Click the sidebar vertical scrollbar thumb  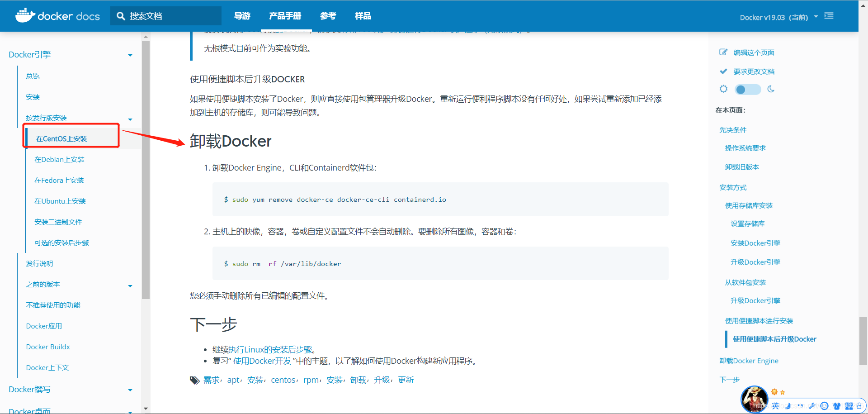(146, 170)
